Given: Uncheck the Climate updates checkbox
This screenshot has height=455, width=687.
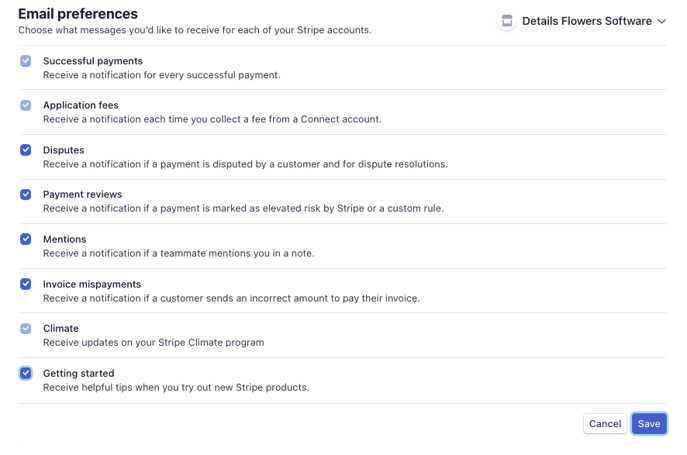Looking at the screenshot, I should pyautogui.click(x=25, y=328).
